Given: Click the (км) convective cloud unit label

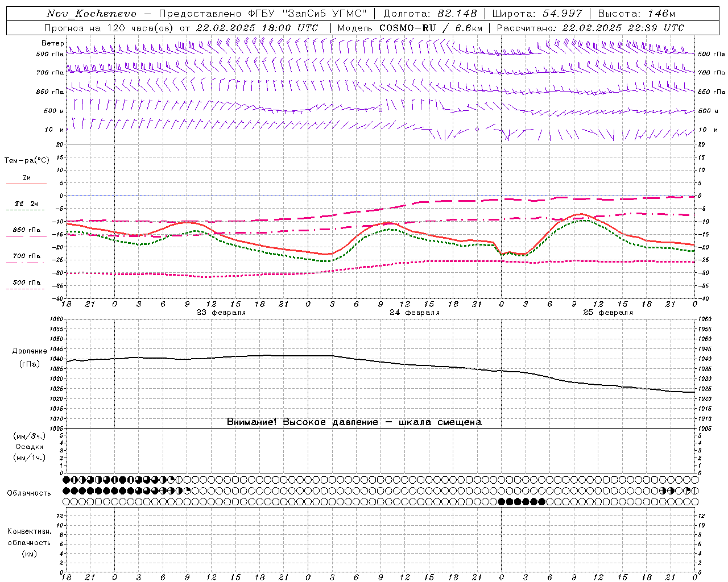Looking at the screenshot, I should (30, 554).
